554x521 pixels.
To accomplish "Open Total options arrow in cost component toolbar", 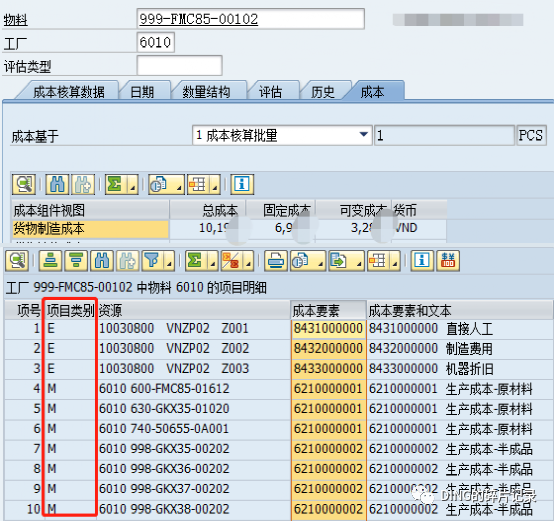I will pos(132,184).
